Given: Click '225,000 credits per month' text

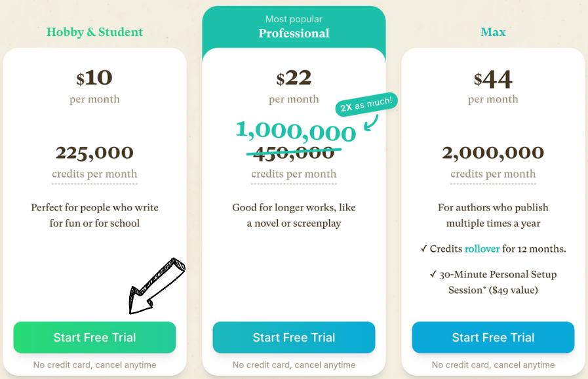Looking at the screenshot, I should (x=94, y=163).
